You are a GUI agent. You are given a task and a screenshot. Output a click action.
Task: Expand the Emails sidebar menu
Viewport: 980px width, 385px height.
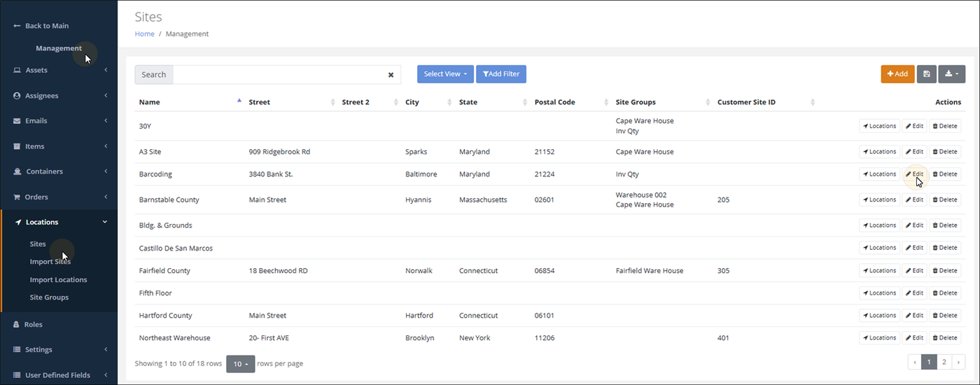click(59, 120)
